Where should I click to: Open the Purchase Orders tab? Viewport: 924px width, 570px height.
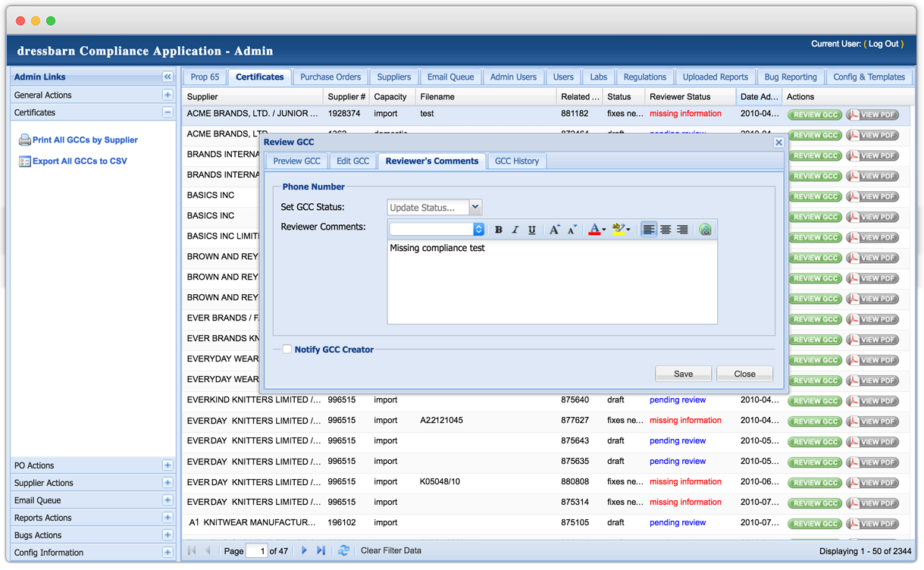point(330,77)
